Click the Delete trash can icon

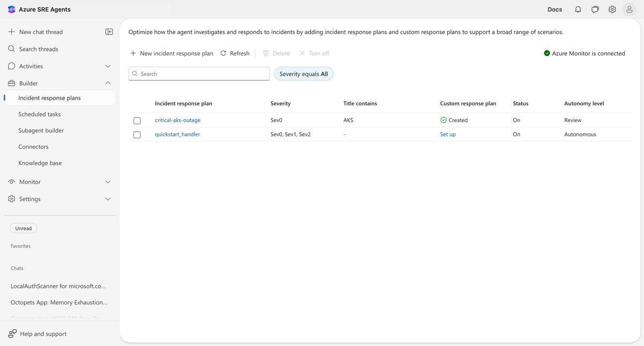266,53
